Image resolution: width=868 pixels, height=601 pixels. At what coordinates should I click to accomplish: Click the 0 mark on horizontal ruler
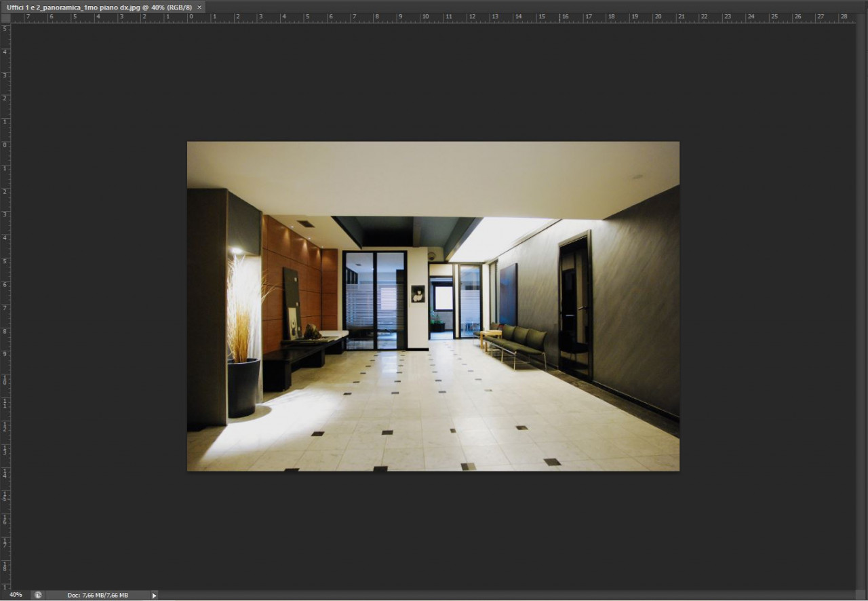pyautogui.click(x=191, y=18)
